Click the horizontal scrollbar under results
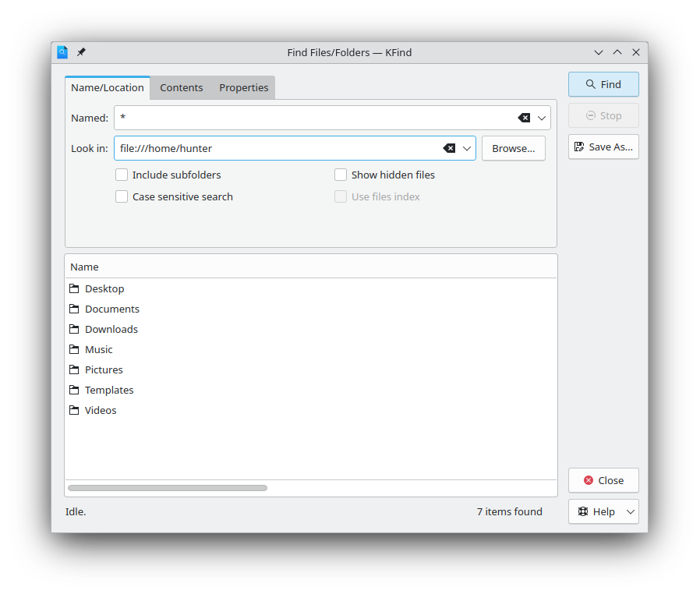 click(x=168, y=488)
